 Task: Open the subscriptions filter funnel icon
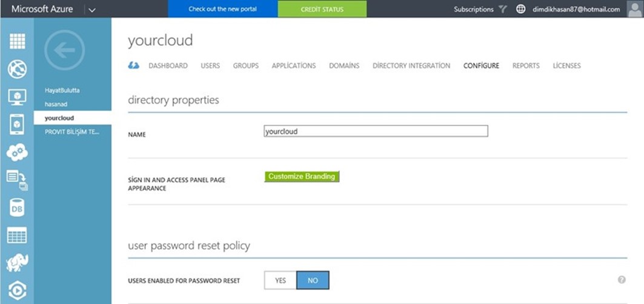(503, 9)
